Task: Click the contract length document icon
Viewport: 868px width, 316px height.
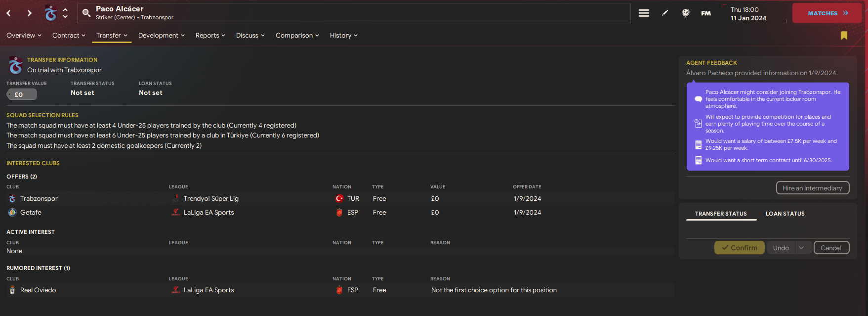Action: tap(698, 160)
